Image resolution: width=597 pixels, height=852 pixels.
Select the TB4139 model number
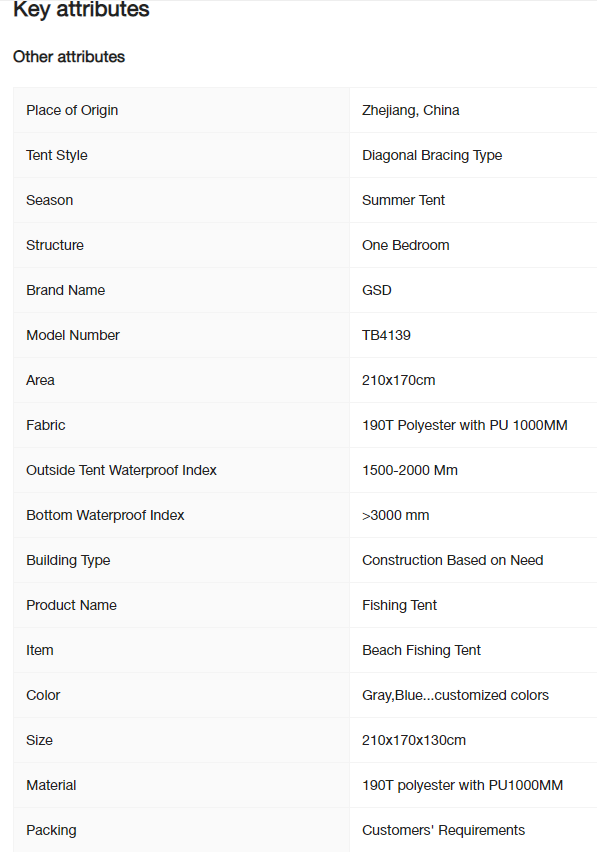pyautogui.click(x=386, y=335)
